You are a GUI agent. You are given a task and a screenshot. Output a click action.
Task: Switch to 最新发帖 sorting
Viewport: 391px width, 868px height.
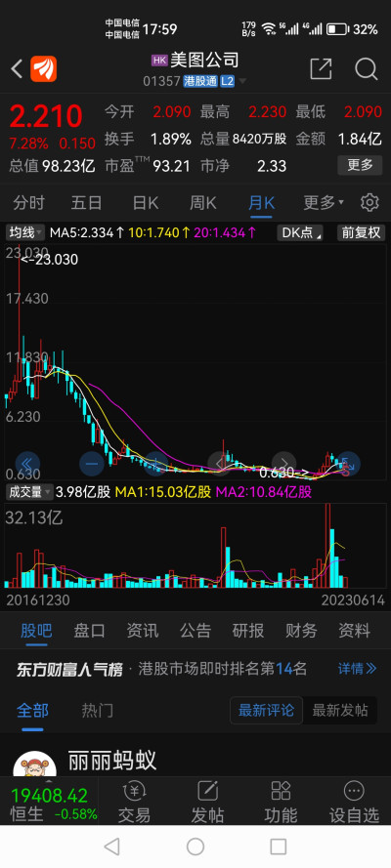point(339,710)
